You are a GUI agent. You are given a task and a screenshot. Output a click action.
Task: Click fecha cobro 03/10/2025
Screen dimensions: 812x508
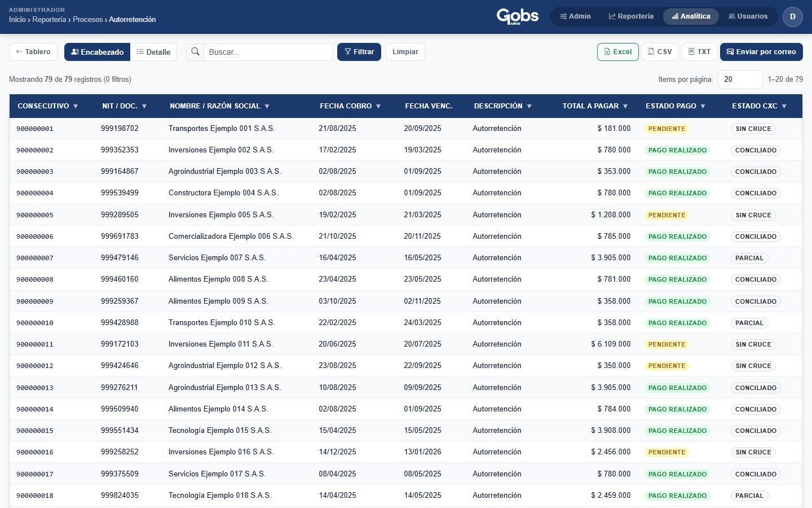(337, 301)
